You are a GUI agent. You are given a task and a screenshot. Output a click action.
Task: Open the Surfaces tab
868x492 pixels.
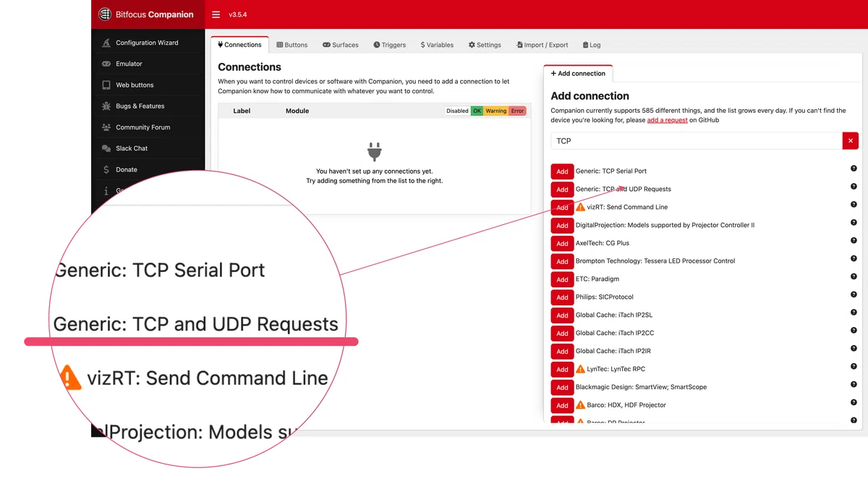pos(341,45)
